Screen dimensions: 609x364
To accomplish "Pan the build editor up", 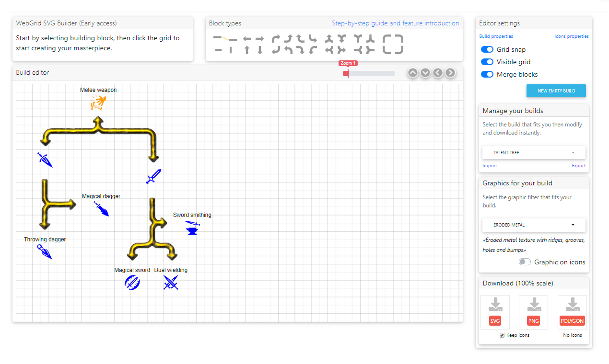I will click(x=413, y=73).
